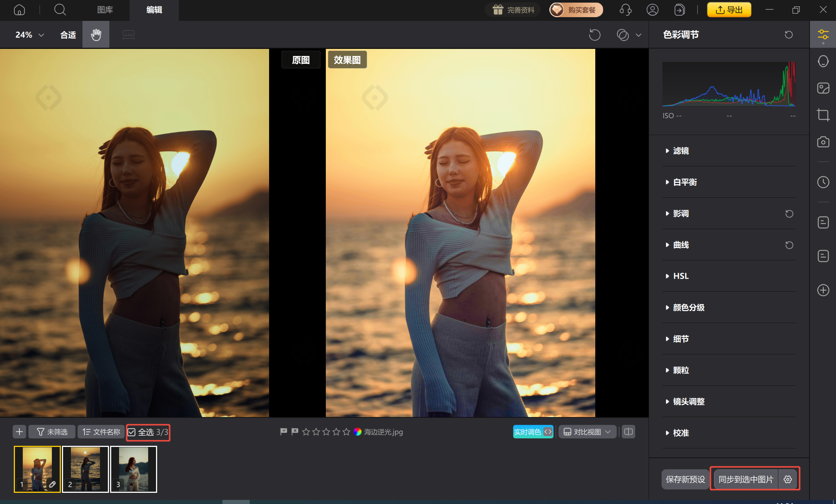Click 同步到选中图片 sync button
836x504 pixels.
746,479
